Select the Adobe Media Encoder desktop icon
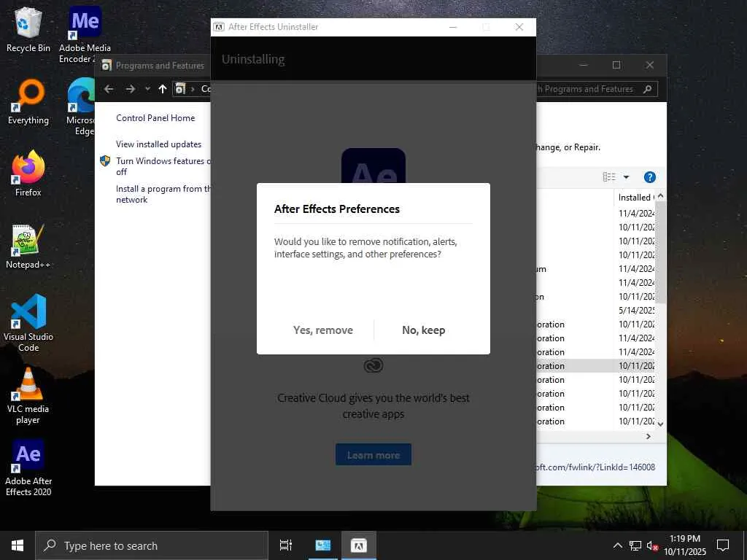This screenshot has height=560, width=747. (85, 35)
